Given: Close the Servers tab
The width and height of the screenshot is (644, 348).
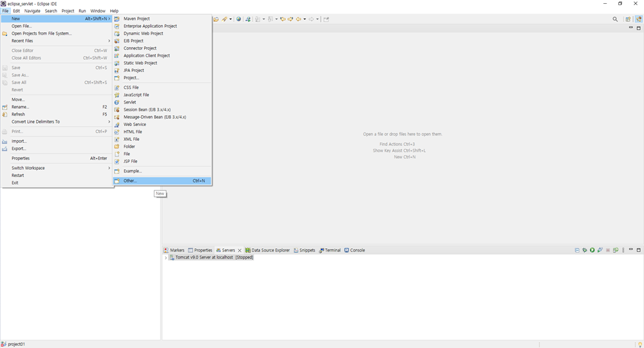Looking at the screenshot, I should coord(240,250).
